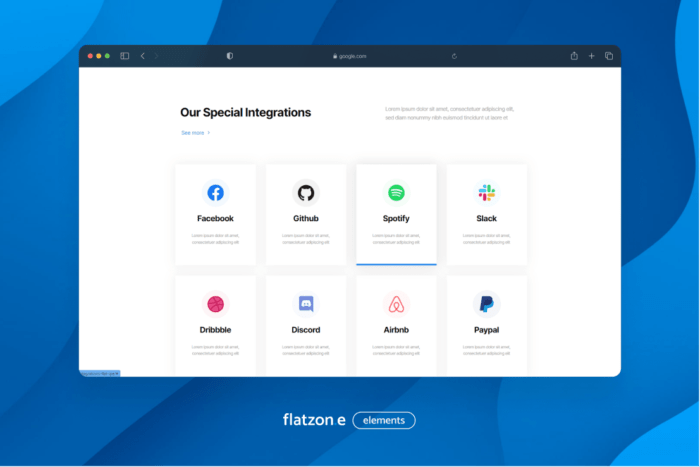This screenshot has width=700, height=467.
Task: Click the Github logo icon
Action: (x=305, y=192)
